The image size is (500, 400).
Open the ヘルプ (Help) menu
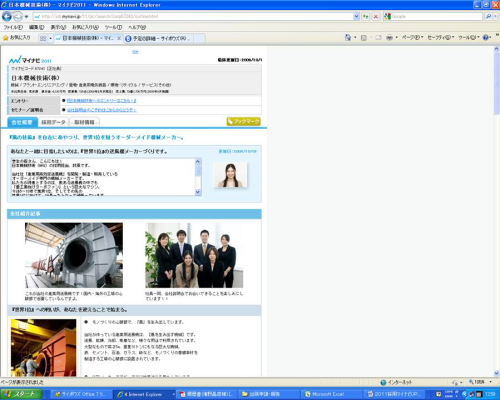click(137, 27)
